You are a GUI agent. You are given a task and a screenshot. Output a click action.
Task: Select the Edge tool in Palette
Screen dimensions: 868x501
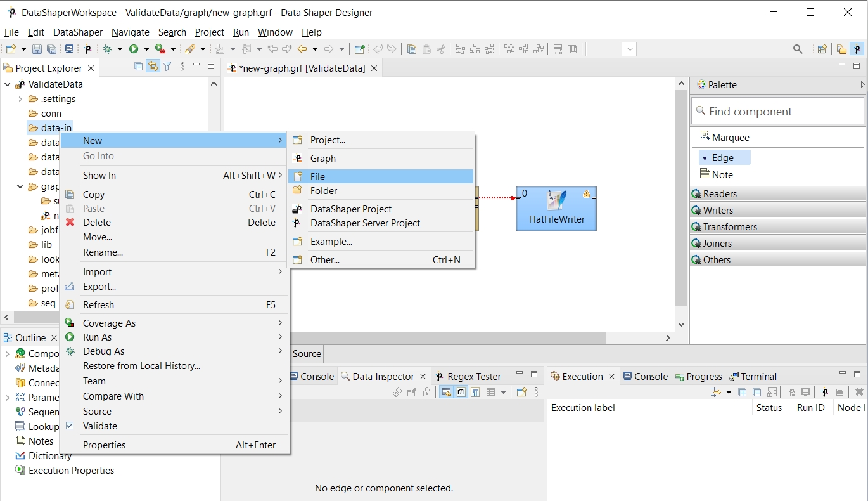coord(724,157)
